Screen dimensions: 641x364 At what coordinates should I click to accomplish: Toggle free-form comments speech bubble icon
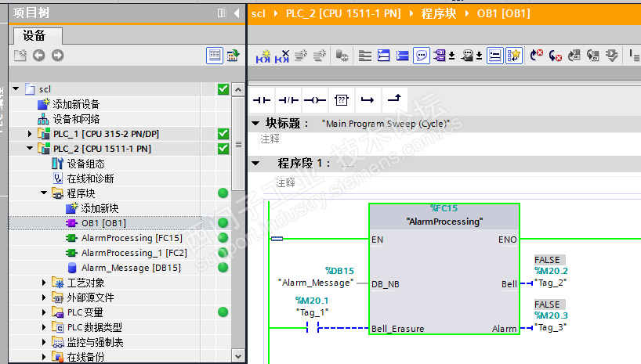[x=421, y=55]
